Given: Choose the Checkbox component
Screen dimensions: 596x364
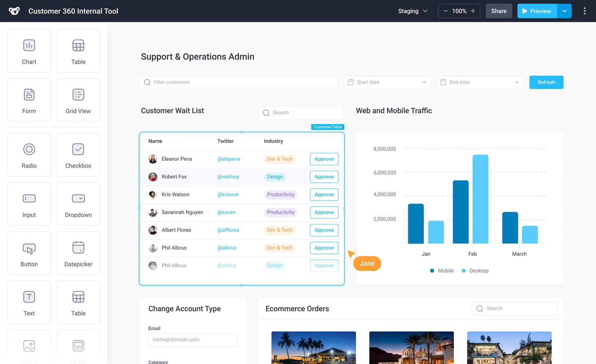Looking at the screenshot, I should coord(78,155).
